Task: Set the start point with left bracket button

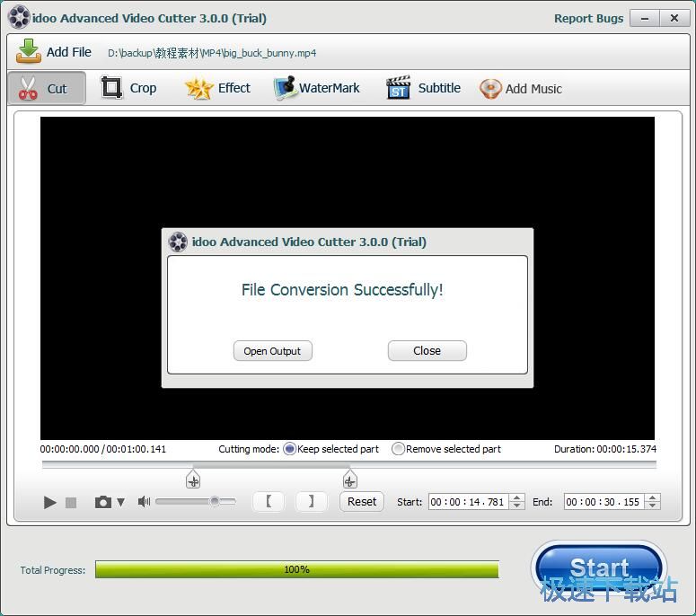Action: point(269,501)
